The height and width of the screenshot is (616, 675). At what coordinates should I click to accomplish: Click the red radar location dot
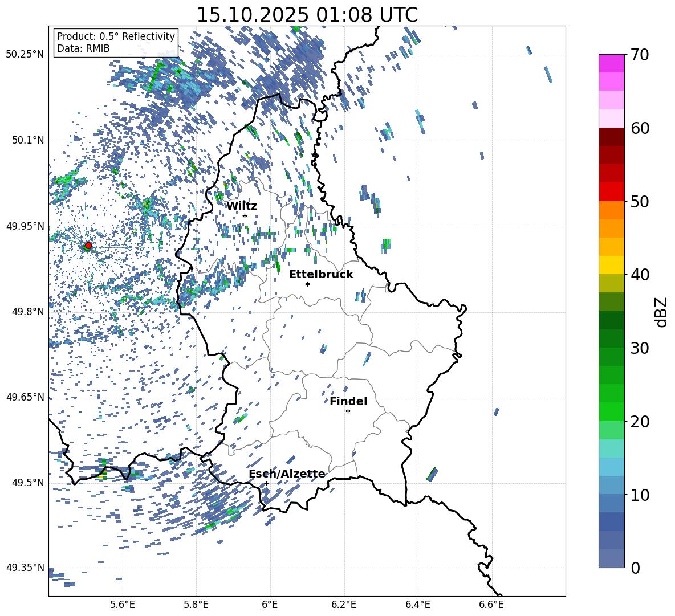pos(88,246)
